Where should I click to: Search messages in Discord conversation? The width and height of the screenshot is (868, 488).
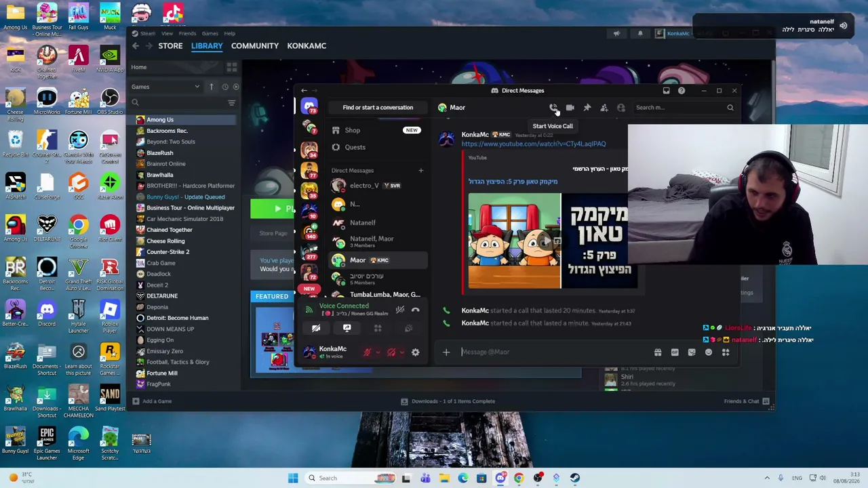684,108
